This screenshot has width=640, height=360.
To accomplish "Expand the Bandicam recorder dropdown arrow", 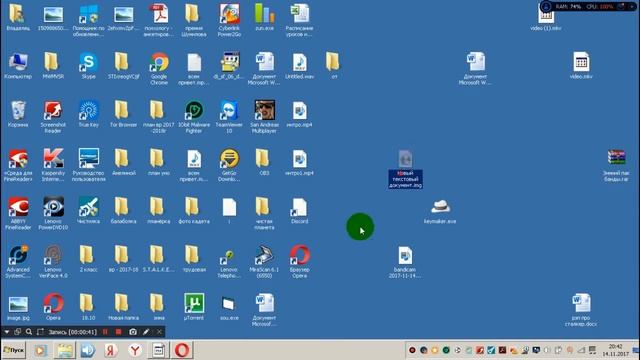I will pos(7,332).
